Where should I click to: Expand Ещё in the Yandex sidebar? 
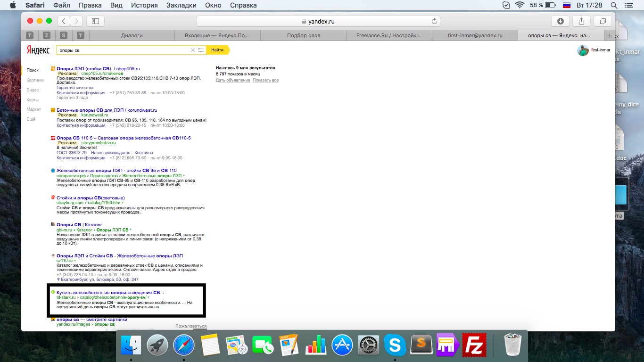click(31, 119)
